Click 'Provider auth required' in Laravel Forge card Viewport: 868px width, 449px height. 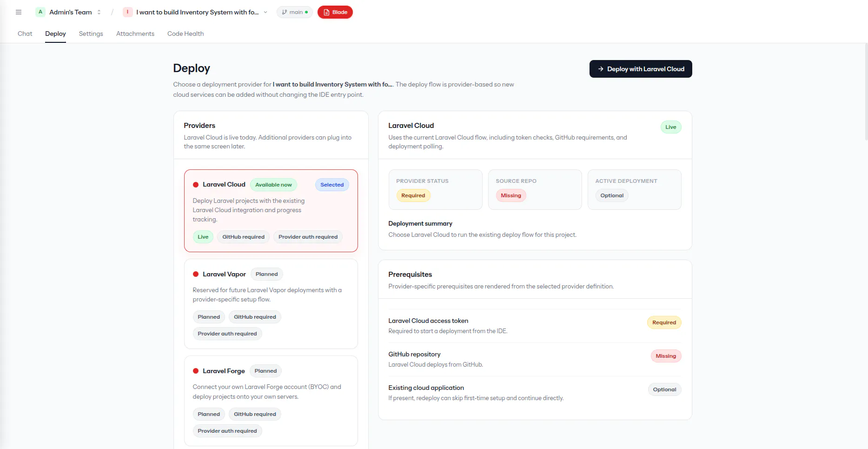click(x=227, y=431)
